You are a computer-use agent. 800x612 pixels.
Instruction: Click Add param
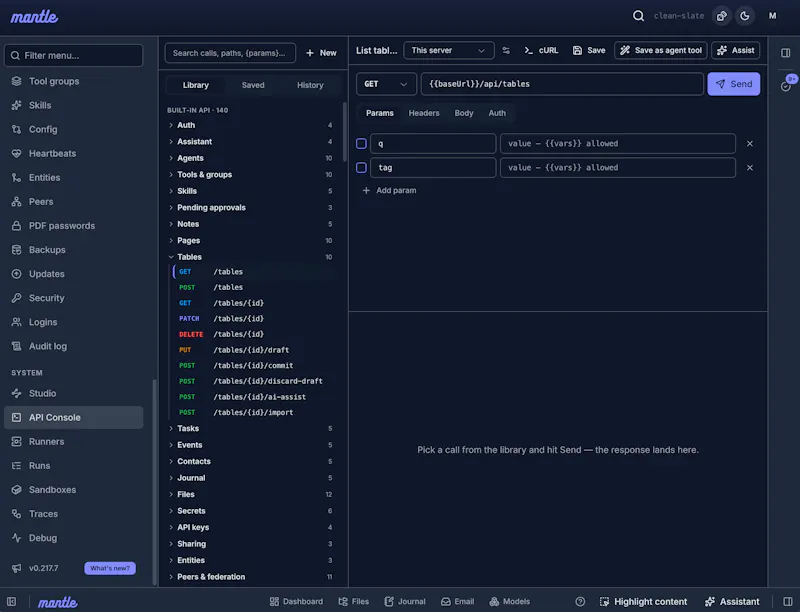coord(389,190)
